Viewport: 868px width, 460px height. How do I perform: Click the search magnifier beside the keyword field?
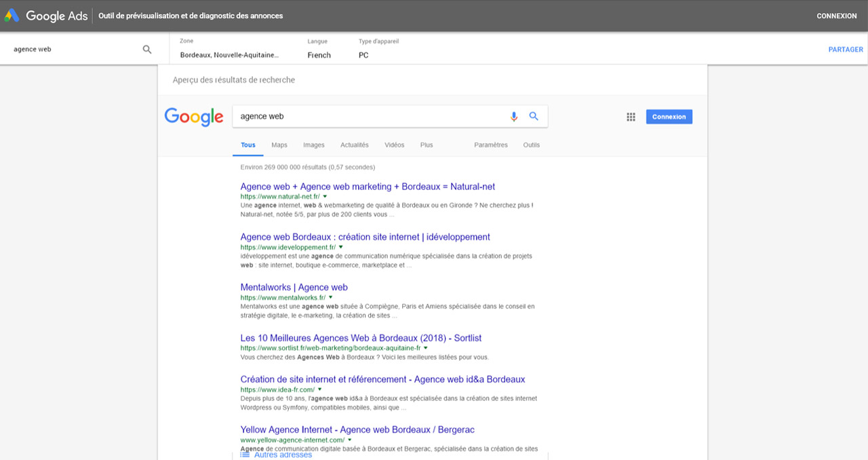click(x=147, y=50)
